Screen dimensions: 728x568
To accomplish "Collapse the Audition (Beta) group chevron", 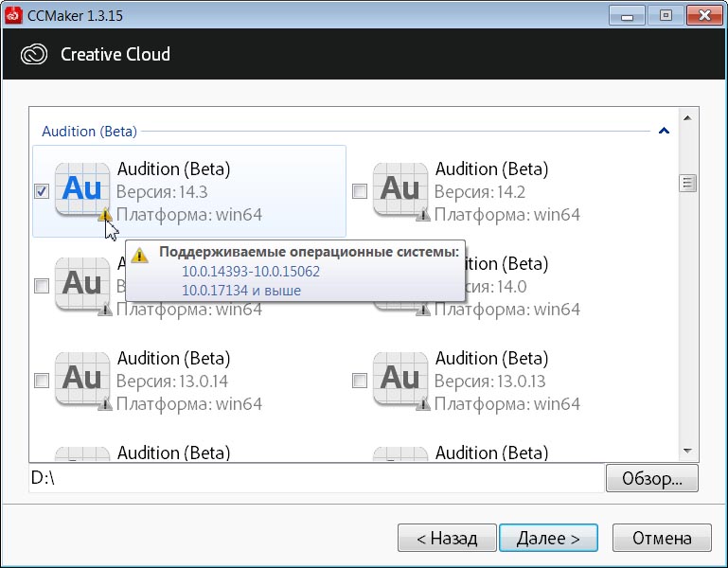I will [664, 131].
